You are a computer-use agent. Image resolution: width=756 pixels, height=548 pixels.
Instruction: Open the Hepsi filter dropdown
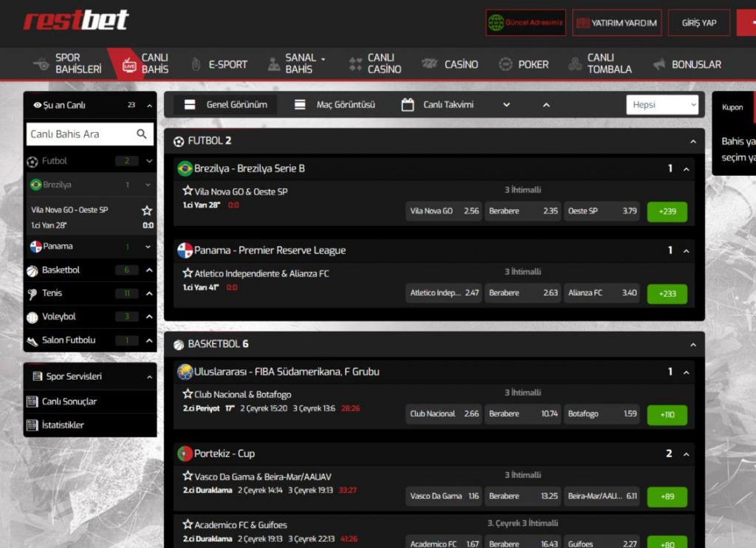tap(662, 105)
